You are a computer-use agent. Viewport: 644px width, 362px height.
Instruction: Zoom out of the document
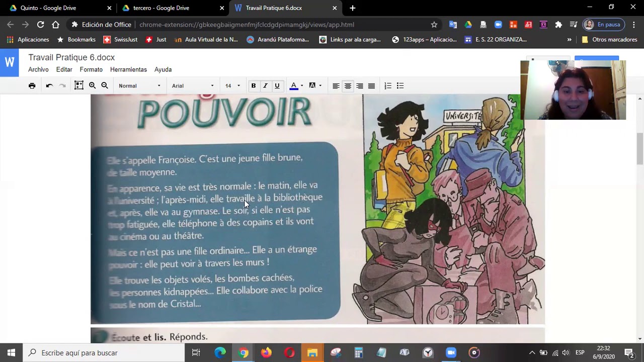click(105, 85)
